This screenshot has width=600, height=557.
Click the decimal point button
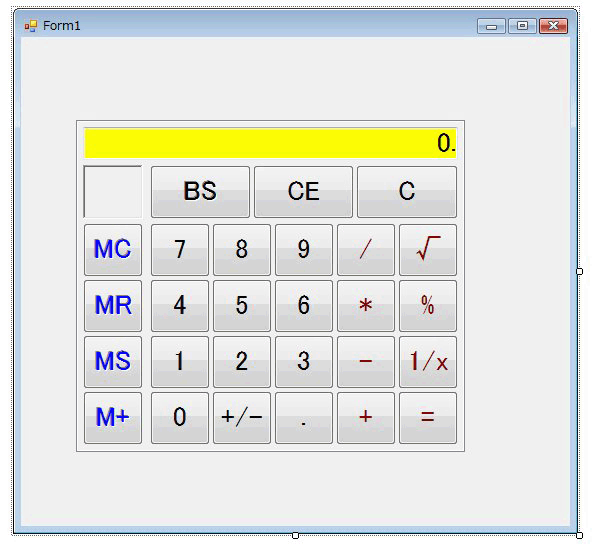[x=304, y=418]
